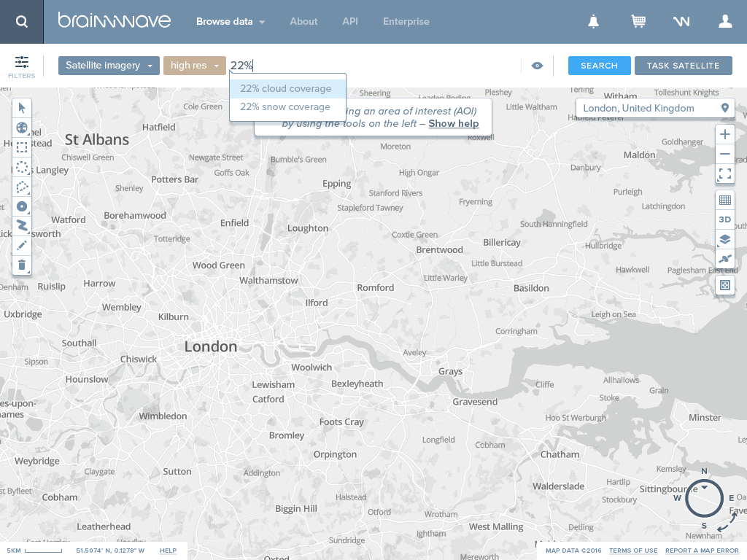Choose 22% cloud coverage suggestion
The image size is (747, 560).
(x=287, y=88)
